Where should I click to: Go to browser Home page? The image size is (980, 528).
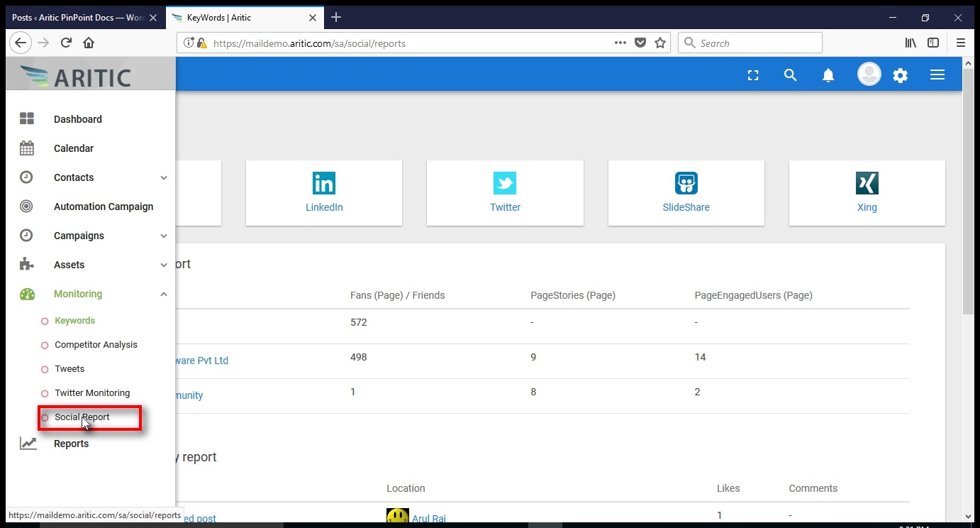pos(89,43)
